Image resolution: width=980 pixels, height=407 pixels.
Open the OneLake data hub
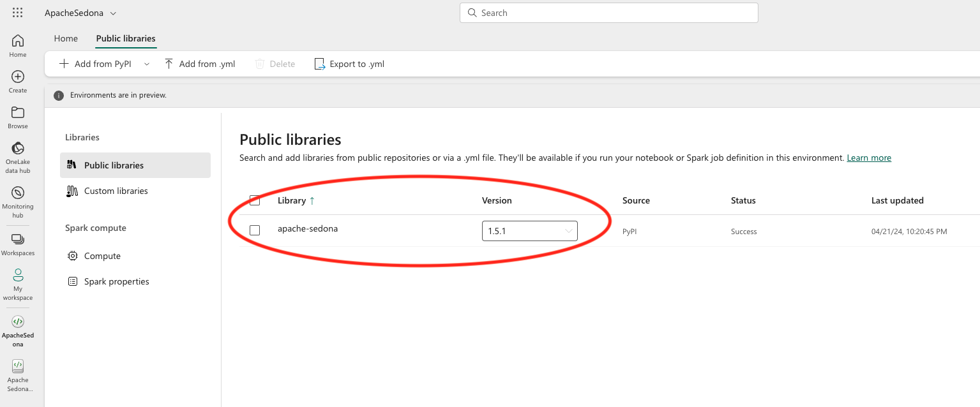tap(17, 152)
